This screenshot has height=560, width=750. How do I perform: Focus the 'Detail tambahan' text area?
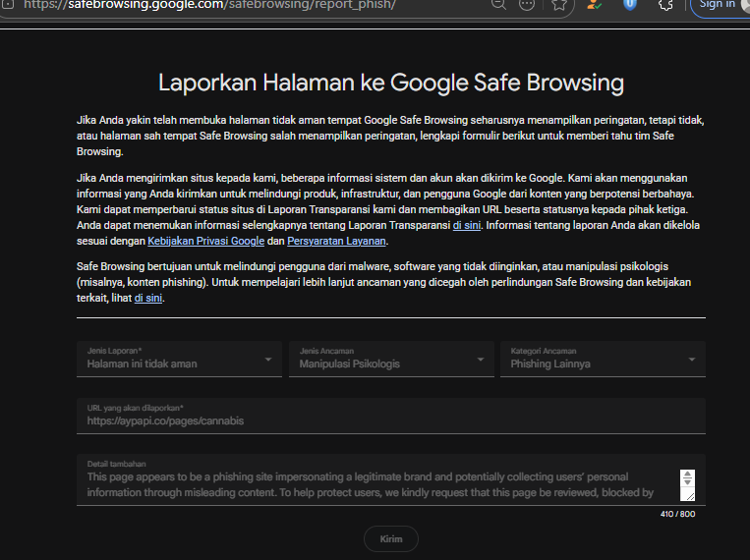click(391, 479)
